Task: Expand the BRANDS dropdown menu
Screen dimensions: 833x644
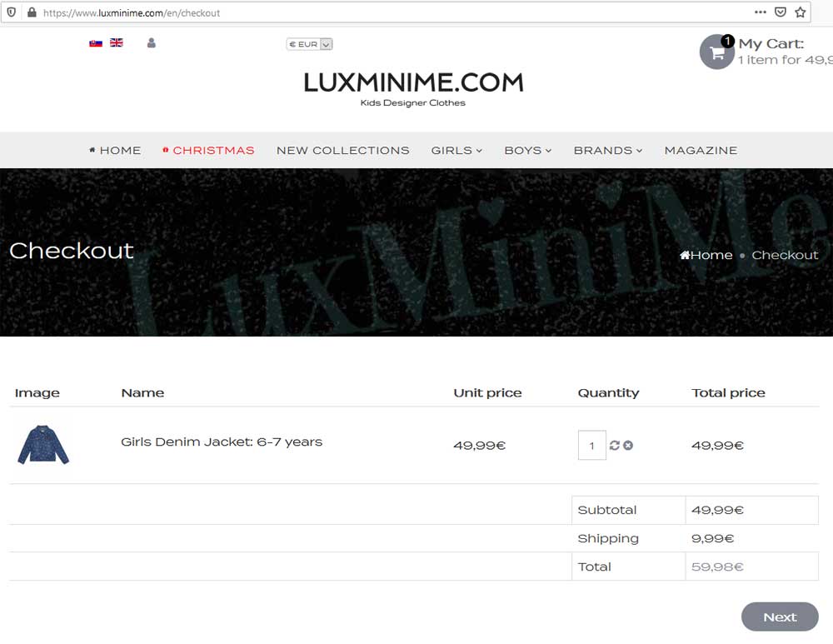Action: coord(608,150)
